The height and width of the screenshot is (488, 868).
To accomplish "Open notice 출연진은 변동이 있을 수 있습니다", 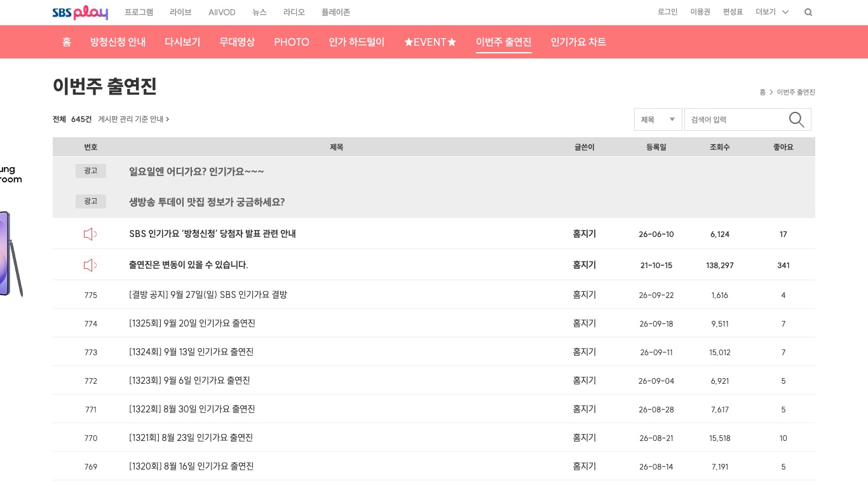I will coord(188,265).
